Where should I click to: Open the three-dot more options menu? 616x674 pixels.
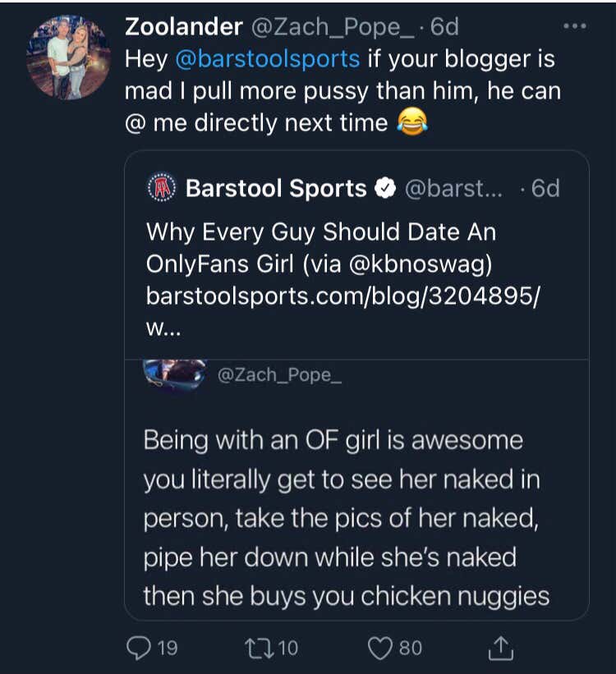pyautogui.click(x=574, y=26)
